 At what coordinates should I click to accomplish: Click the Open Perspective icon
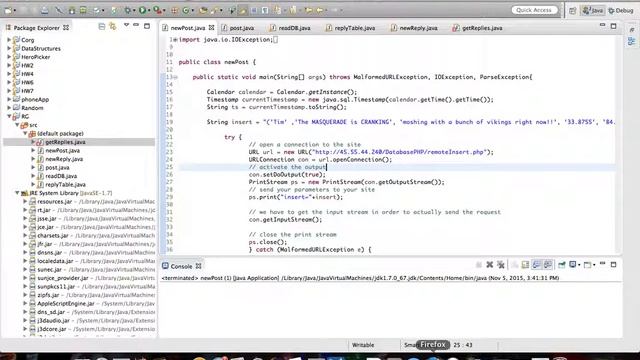click(x=572, y=11)
